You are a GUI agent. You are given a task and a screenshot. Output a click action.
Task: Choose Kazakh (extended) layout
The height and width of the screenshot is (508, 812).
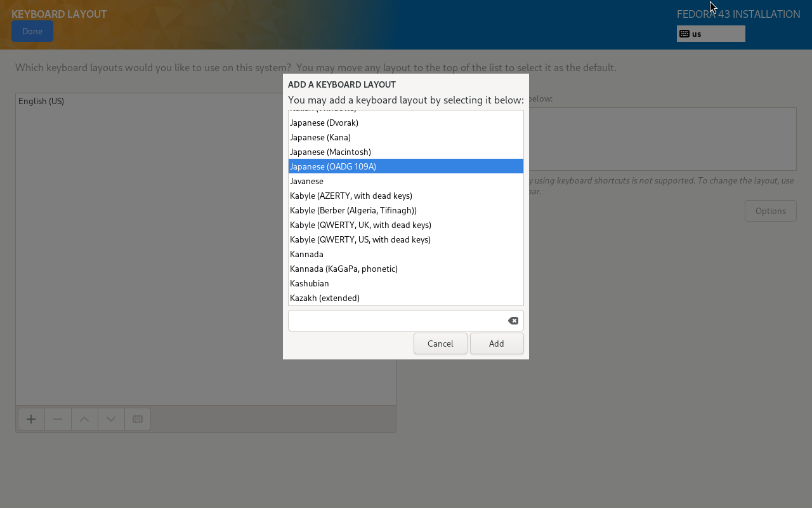tap(325, 298)
